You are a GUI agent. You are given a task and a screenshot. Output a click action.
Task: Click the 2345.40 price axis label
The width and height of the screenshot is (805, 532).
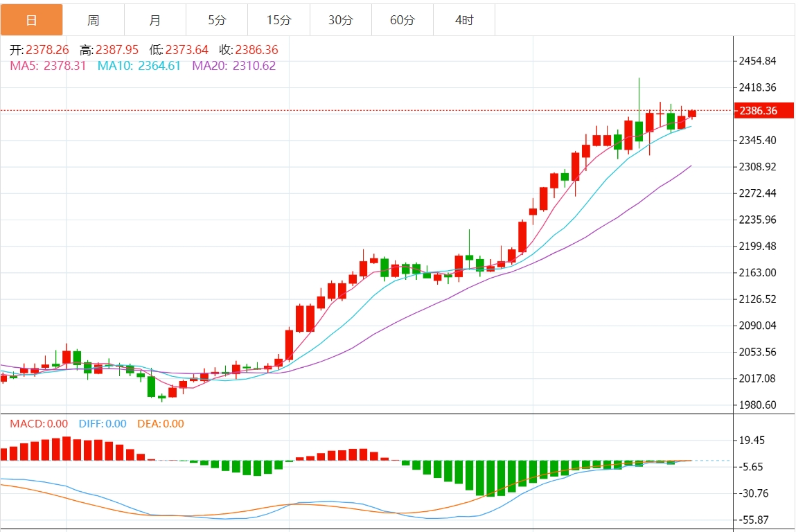(x=757, y=140)
